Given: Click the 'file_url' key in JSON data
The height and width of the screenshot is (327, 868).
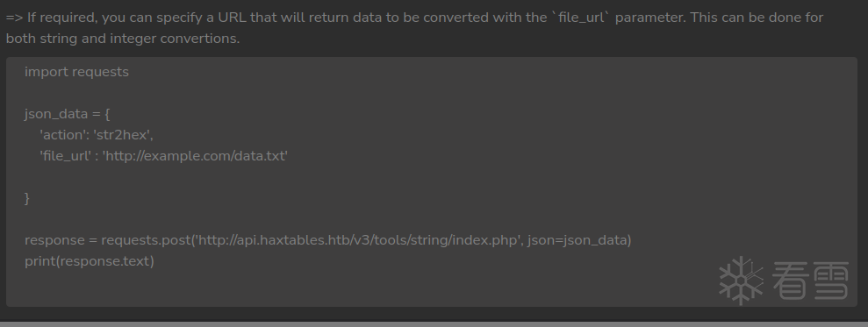Looking at the screenshot, I should [65, 156].
